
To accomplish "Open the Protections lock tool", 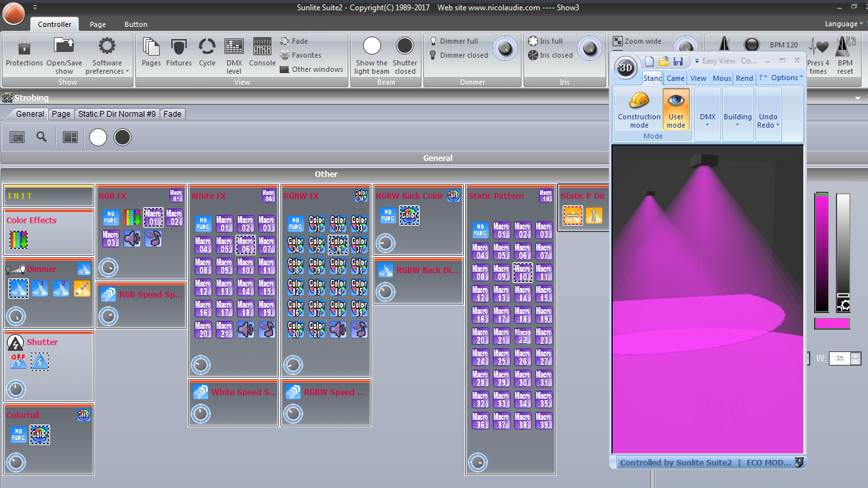I will click(24, 53).
